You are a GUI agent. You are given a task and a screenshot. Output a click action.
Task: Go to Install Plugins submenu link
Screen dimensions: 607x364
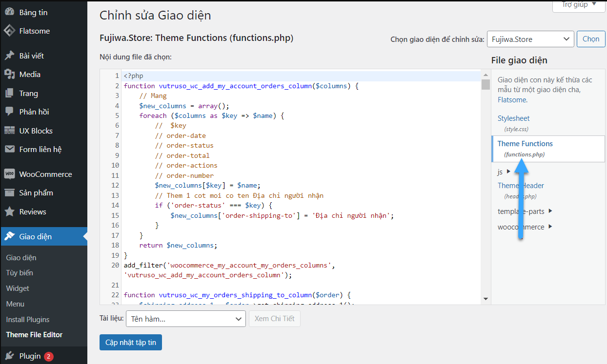(28, 319)
